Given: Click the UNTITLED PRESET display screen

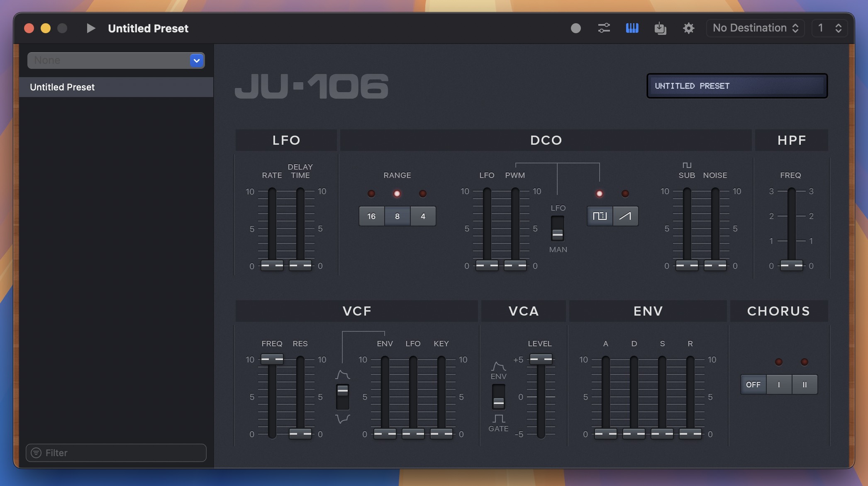Looking at the screenshot, I should (x=737, y=86).
